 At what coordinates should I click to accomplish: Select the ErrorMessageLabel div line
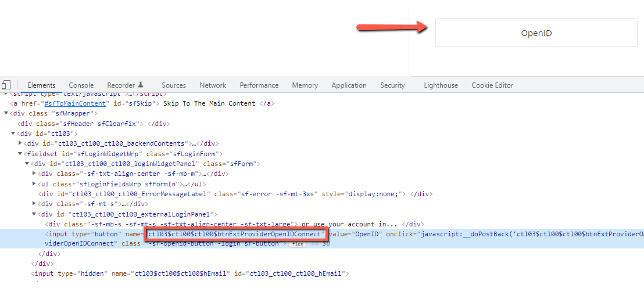(x=235, y=194)
